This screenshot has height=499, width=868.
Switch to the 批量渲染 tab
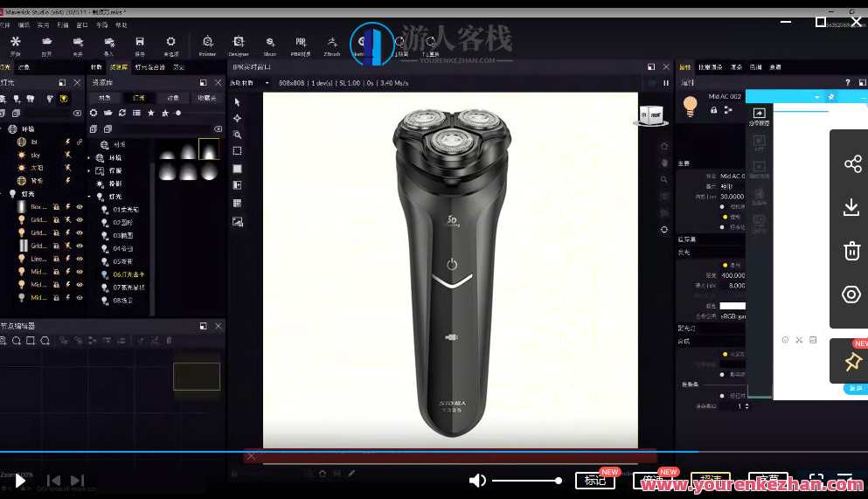pos(711,67)
